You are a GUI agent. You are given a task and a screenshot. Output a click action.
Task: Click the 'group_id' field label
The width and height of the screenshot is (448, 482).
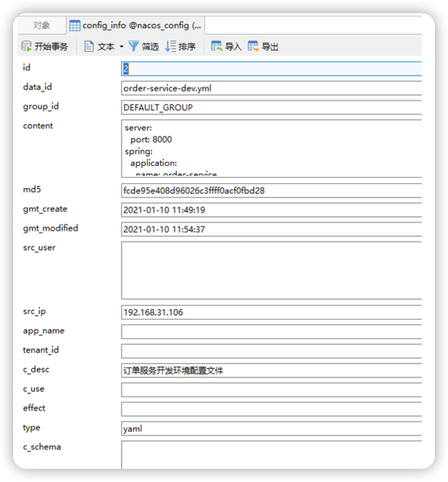point(41,106)
